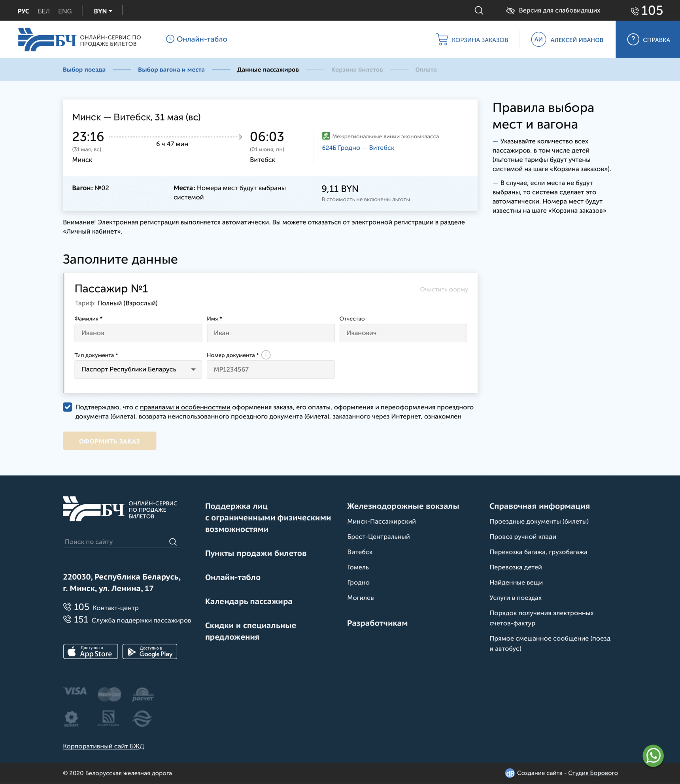Open Пункты продажи билетов footer link
This screenshot has height=784, width=680.
(255, 553)
